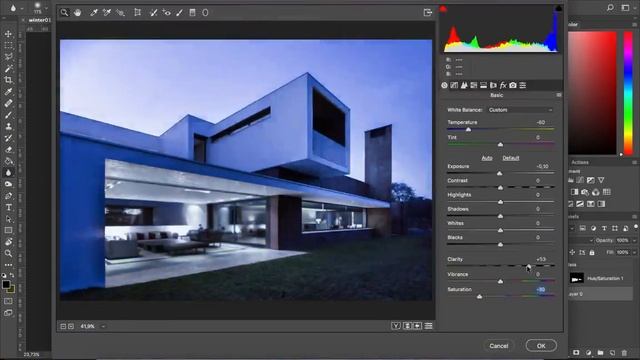Select the Clone Stamp tool
The height and width of the screenshot is (360, 640).
[x=8, y=127]
